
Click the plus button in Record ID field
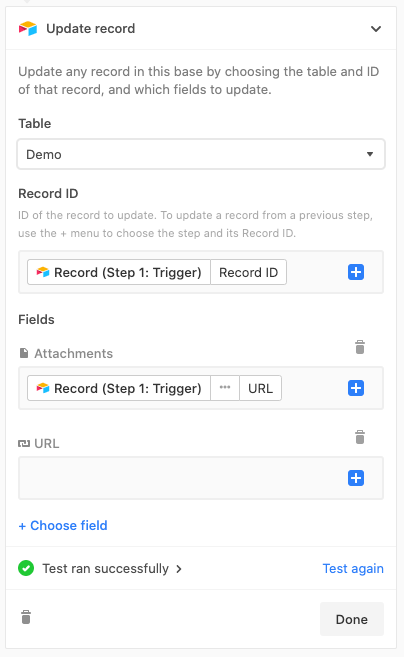(x=356, y=272)
